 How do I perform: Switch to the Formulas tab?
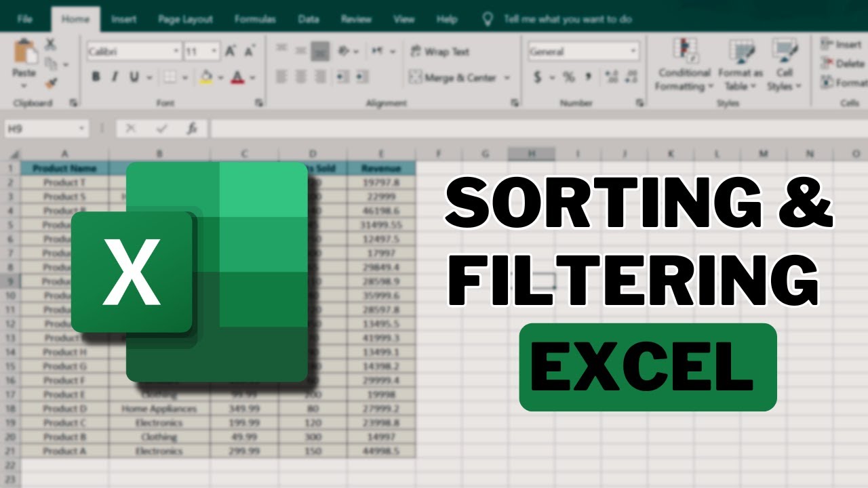(x=255, y=19)
